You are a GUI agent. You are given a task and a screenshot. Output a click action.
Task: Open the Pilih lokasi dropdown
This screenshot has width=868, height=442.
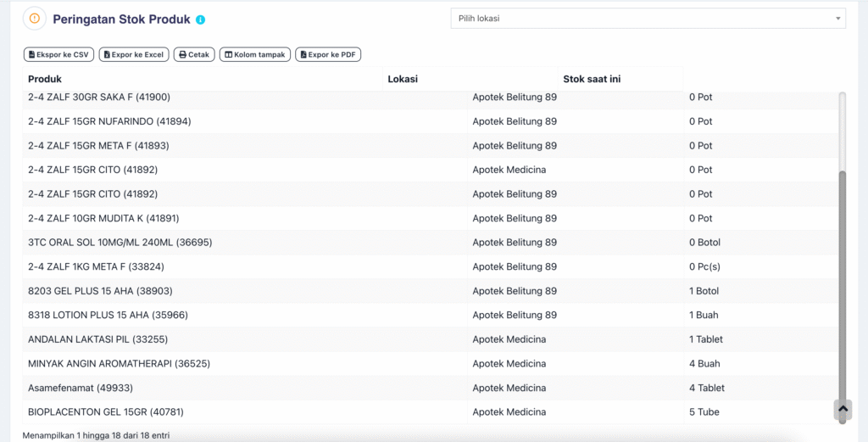pyautogui.click(x=648, y=18)
